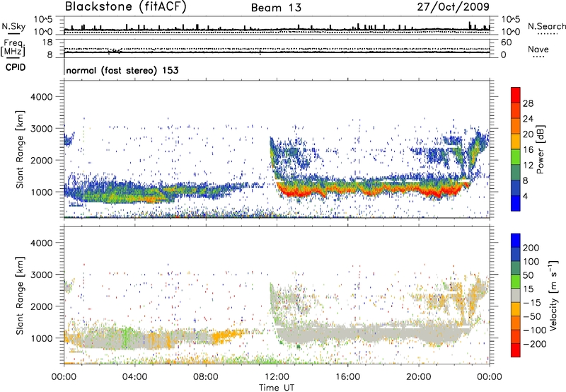Click the 4000 tick in velocity panel
566x392 pixels.
click(x=41, y=243)
